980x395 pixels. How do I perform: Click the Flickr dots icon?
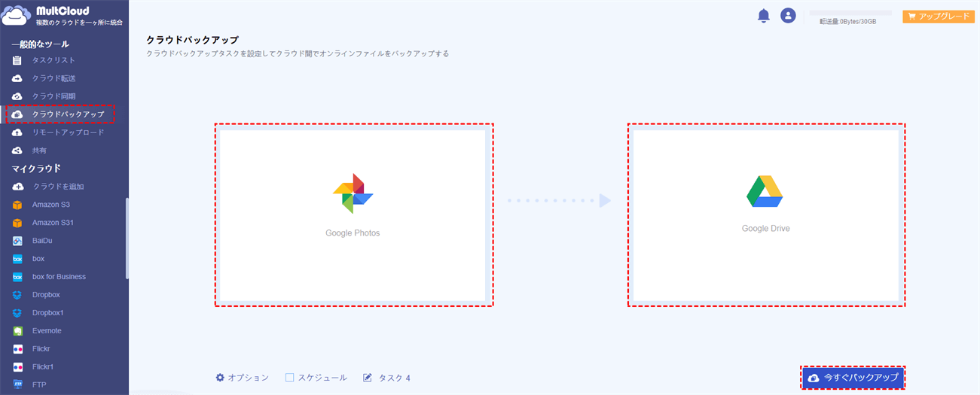pos(17,349)
